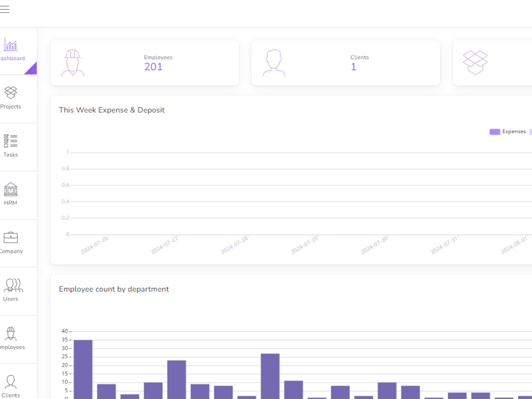Click the 2024-07-31 axis date label
This screenshot has height=399, width=532.
tap(445, 245)
